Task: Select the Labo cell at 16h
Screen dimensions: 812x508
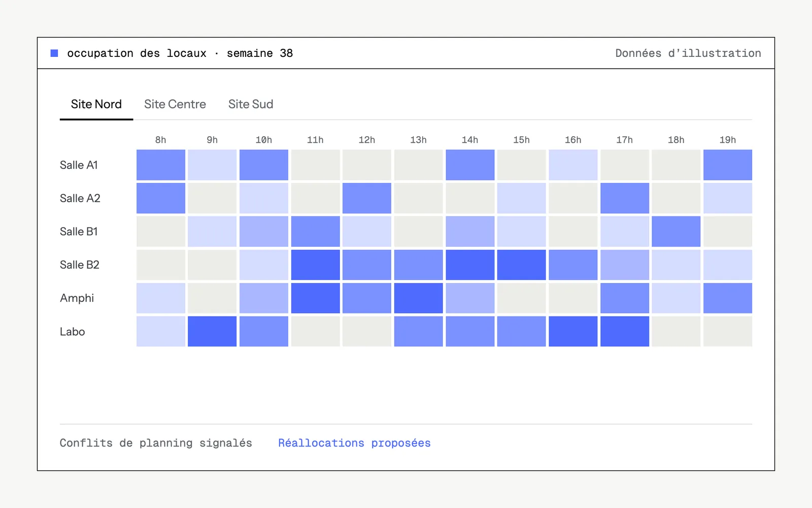Action: (573, 331)
